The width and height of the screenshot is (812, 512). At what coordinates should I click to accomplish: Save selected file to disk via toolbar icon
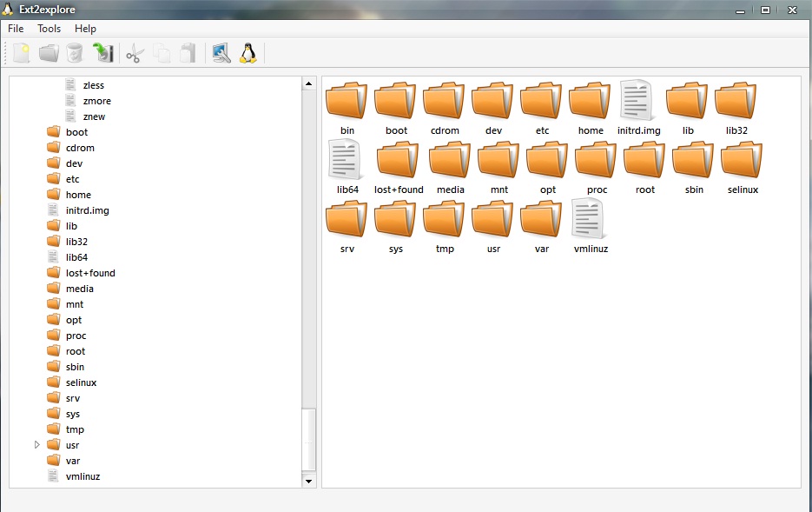tap(103, 52)
